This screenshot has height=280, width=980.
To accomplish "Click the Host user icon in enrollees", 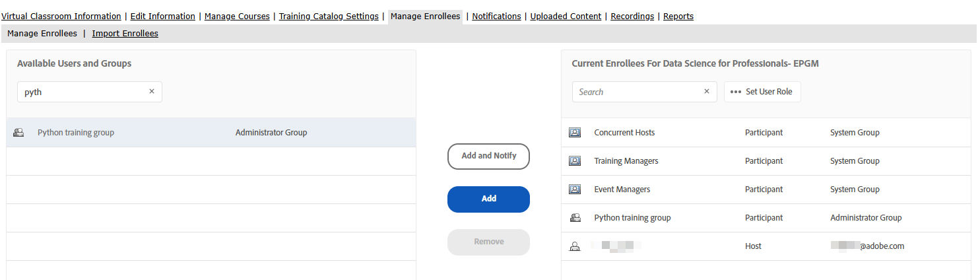I will (x=575, y=246).
